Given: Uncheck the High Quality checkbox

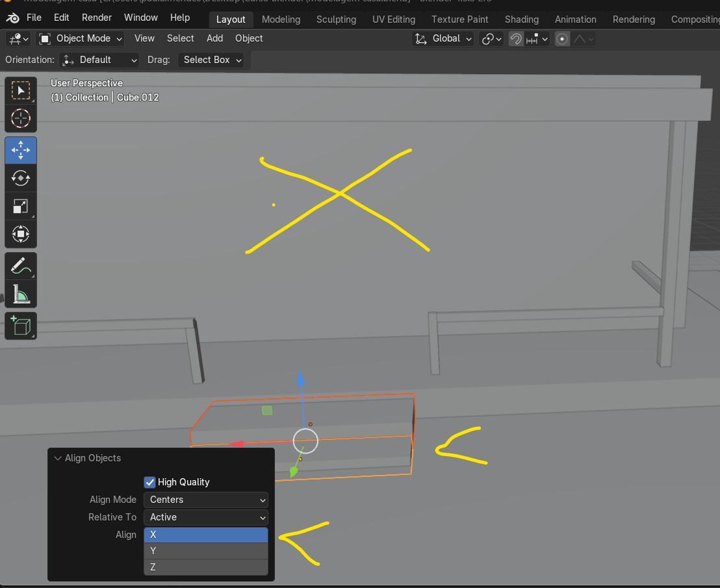Looking at the screenshot, I should click(149, 482).
